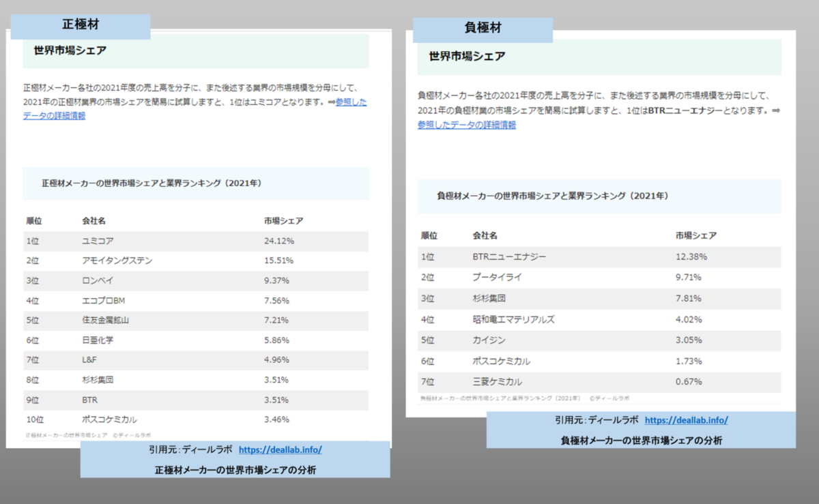Select 世界市場シェア heading in the 負極材 panel
This screenshot has width=819, height=504.
pos(468,57)
